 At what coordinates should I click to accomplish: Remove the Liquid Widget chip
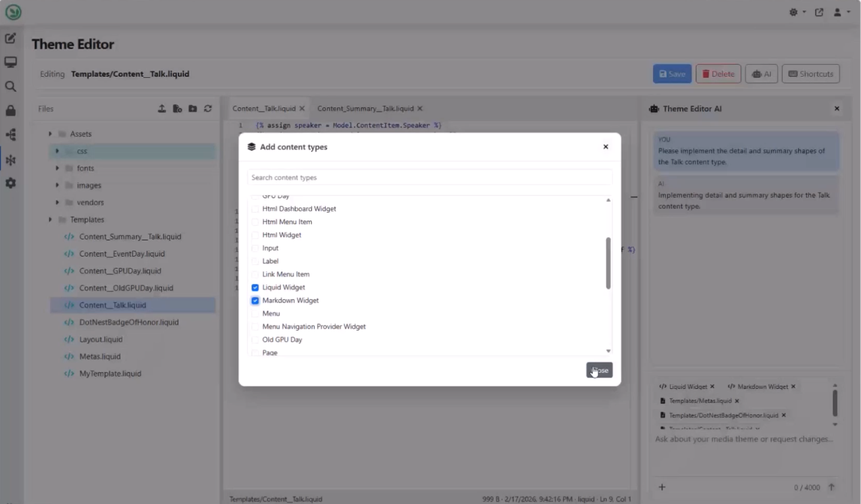[x=712, y=387]
